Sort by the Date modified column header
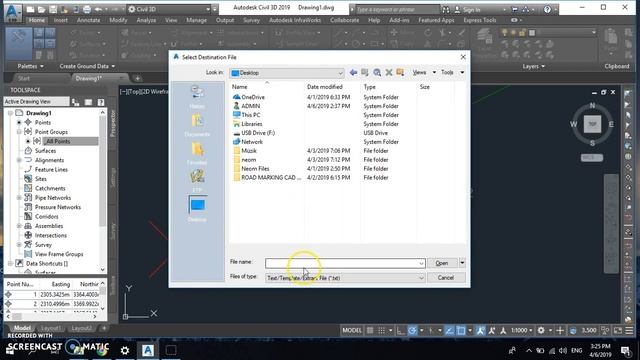 (x=324, y=87)
